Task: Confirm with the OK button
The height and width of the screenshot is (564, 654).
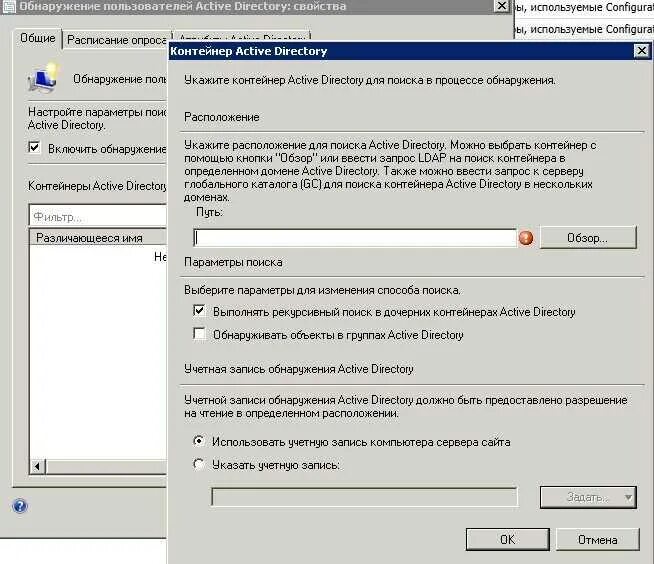Action: (508, 539)
